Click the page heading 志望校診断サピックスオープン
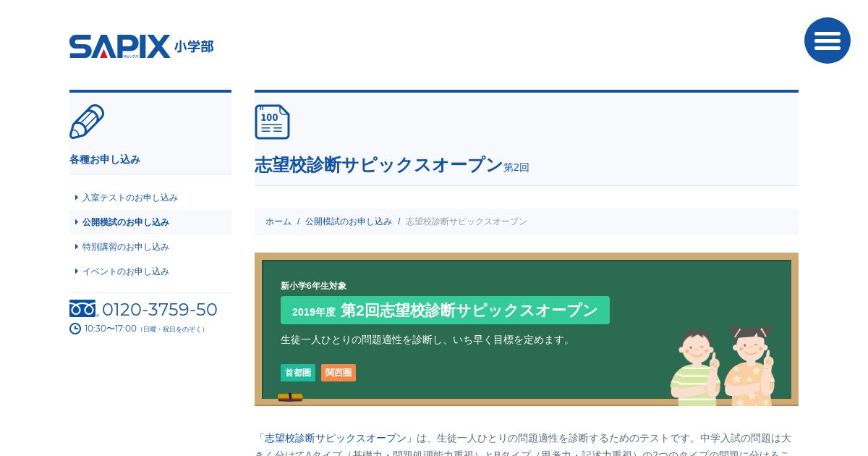 (x=379, y=165)
